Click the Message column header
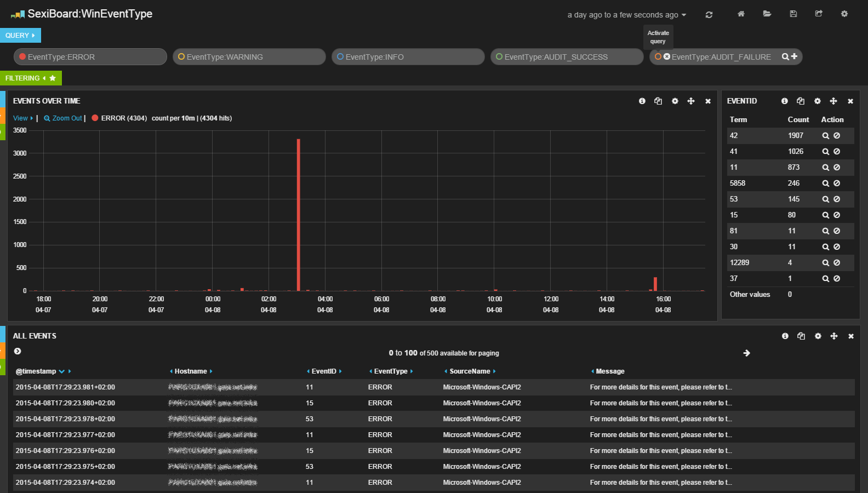 (610, 371)
